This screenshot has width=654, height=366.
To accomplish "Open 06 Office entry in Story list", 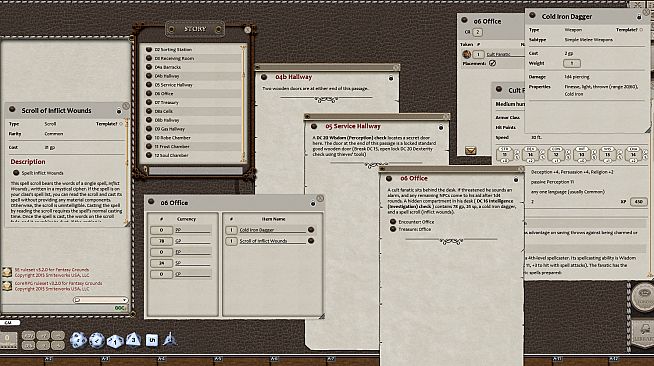I will 164,93.
